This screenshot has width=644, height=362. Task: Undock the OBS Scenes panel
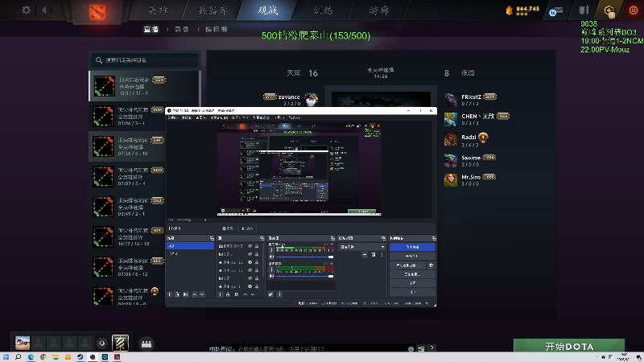(212, 238)
